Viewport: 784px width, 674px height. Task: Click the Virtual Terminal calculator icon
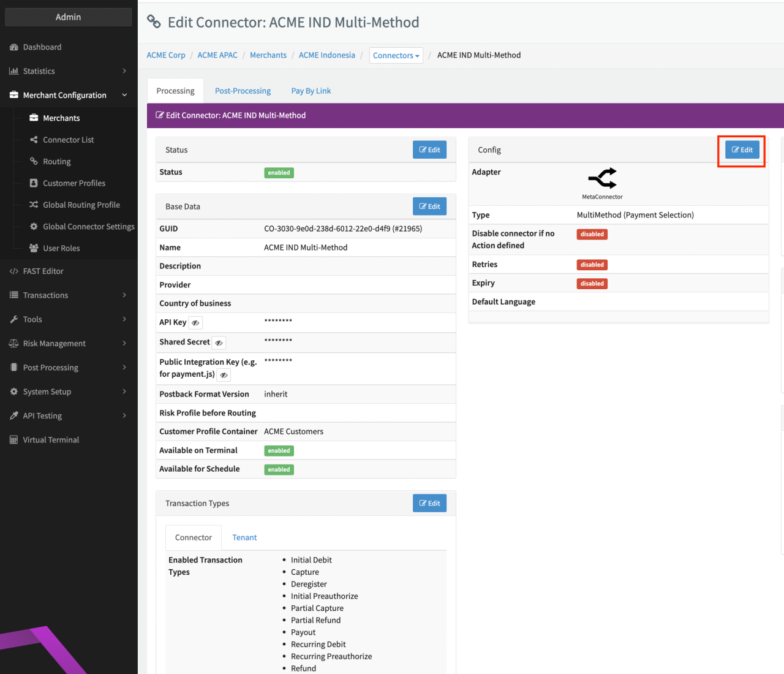tap(13, 440)
